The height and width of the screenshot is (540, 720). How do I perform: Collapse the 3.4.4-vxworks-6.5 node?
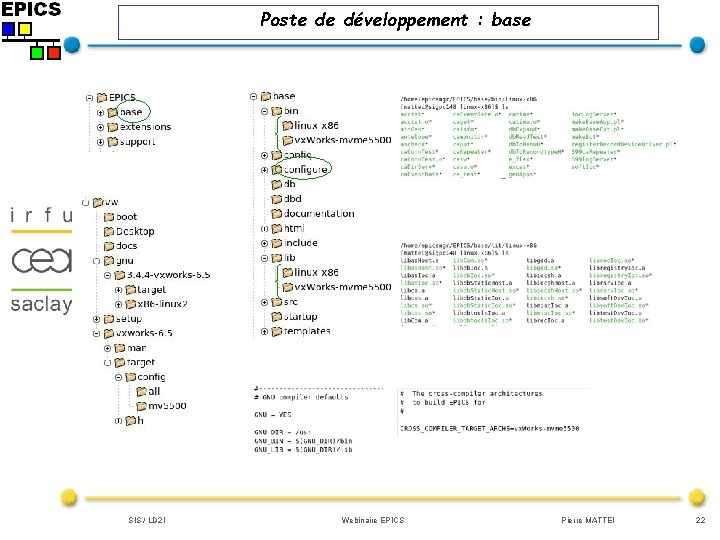pyautogui.click(x=107, y=276)
